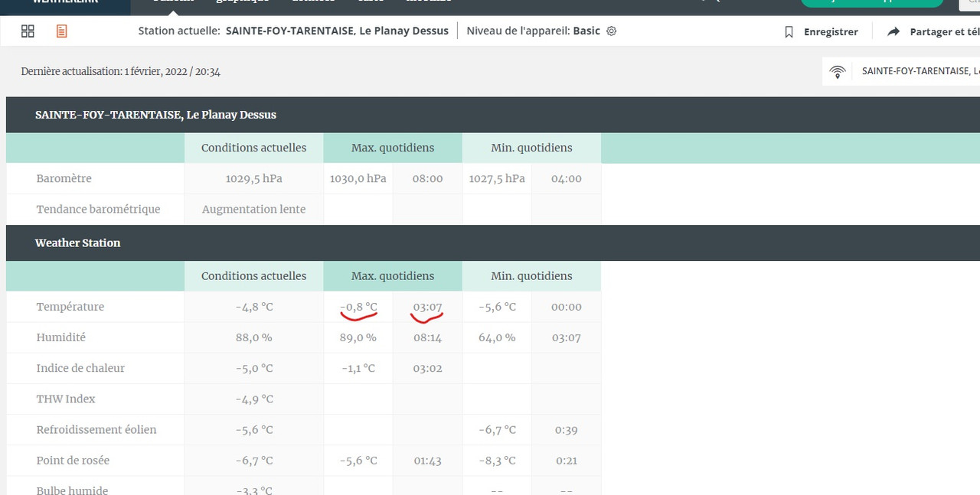Click the THW Index row label
Screen dimensions: 980x495
coord(66,399)
